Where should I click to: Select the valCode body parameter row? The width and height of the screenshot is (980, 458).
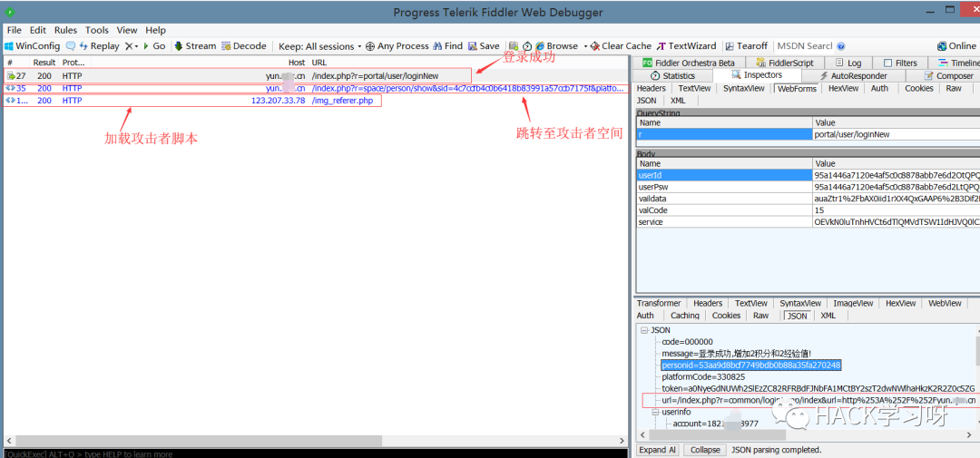[808, 210]
